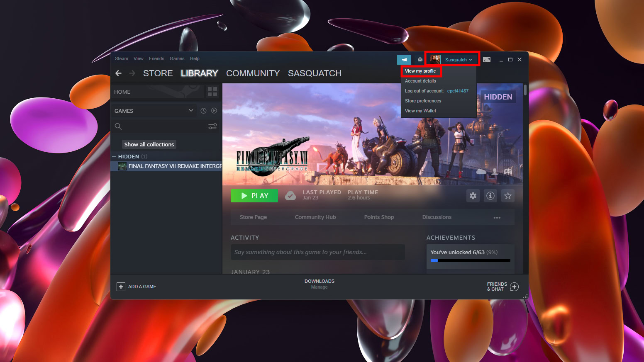Open Friends & Chat label

pyautogui.click(x=497, y=287)
